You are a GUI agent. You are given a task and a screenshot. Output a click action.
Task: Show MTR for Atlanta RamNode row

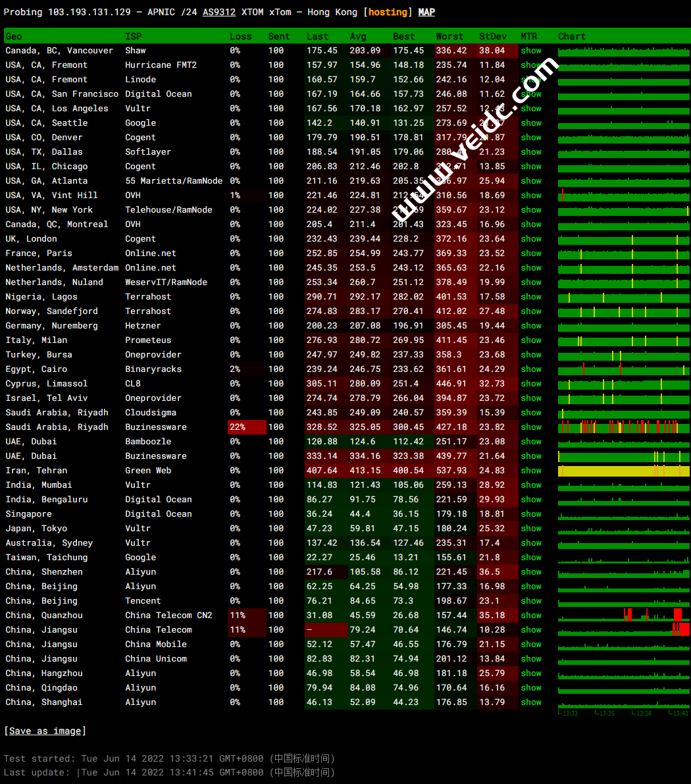pyautogui.click(x=531, y=181)
